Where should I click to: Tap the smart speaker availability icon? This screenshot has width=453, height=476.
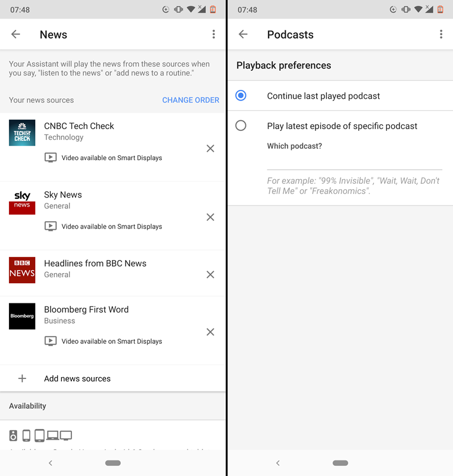coord(13,436)
